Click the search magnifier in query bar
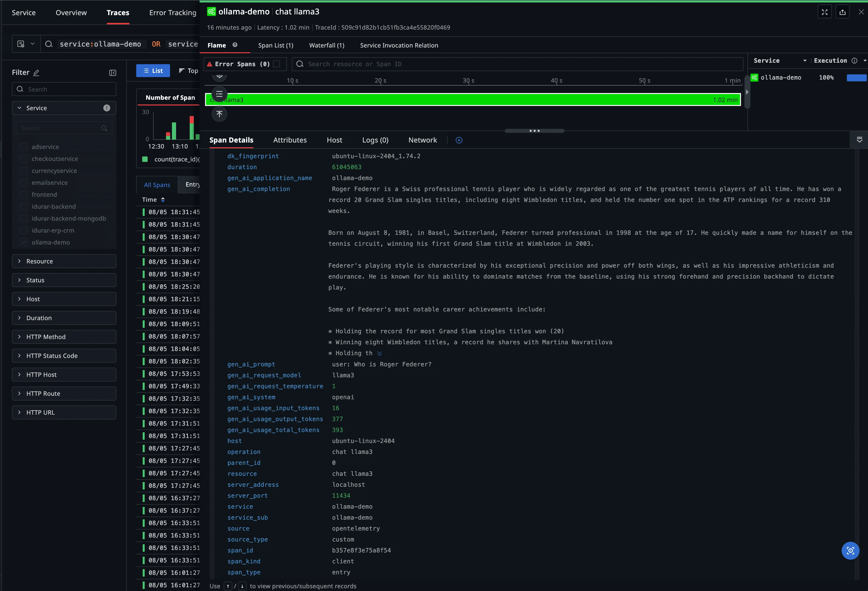This screenshot has width=868, height=591. point(48,44)
